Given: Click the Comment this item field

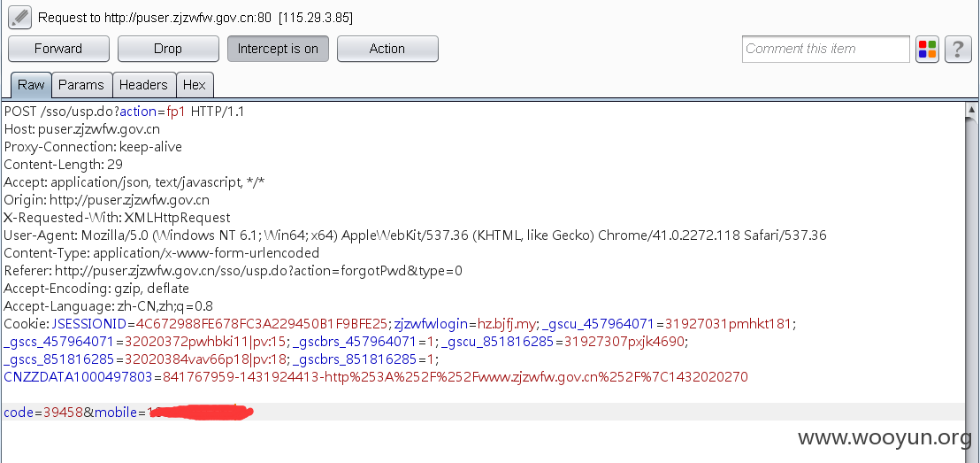Looking at the screenshot, I should pyautogui.click(x=825, y=49).
